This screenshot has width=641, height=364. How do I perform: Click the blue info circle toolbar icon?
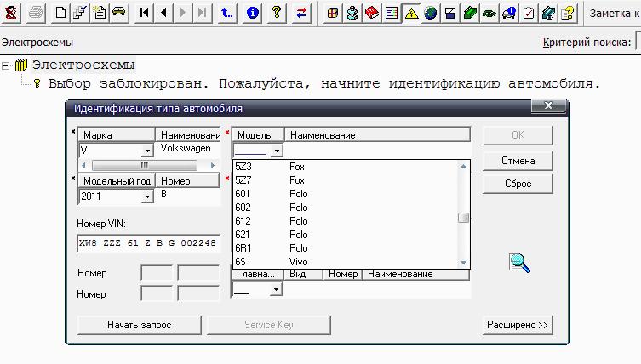pos(252,13)
